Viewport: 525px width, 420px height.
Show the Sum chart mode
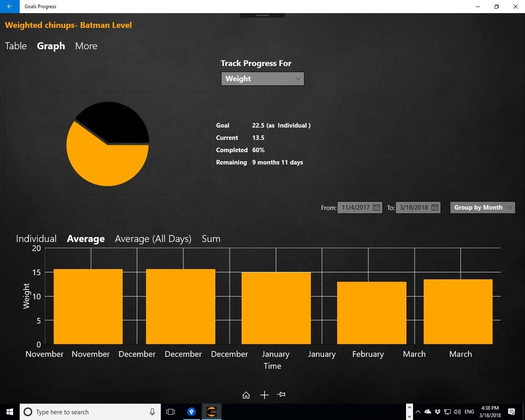tap(211, 239)
